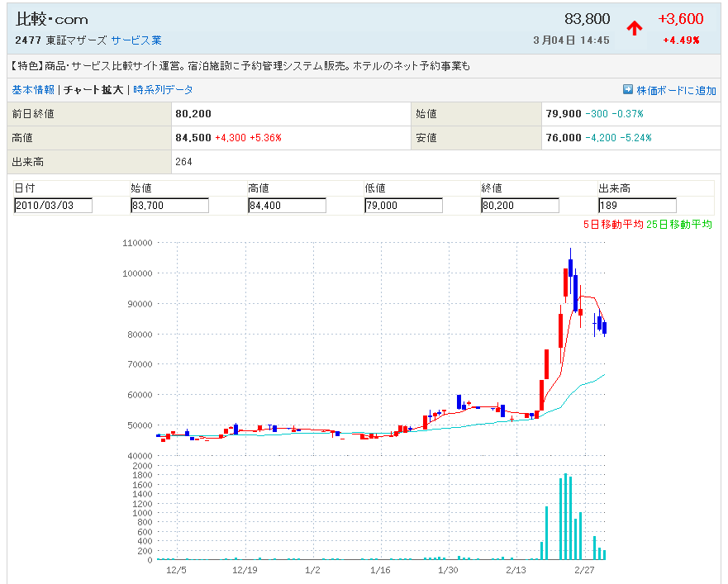Open the 株価ボードに追加 link

click(x=676, y=91)
